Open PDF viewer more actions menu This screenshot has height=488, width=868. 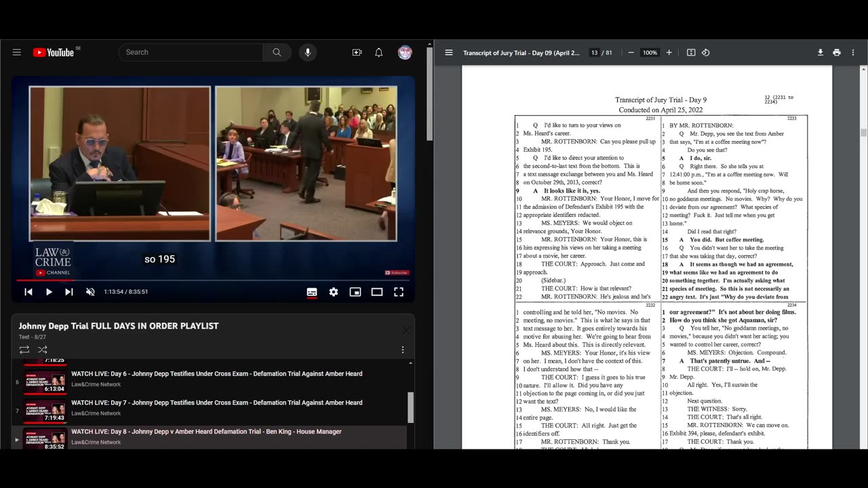[x=854, y=52]
